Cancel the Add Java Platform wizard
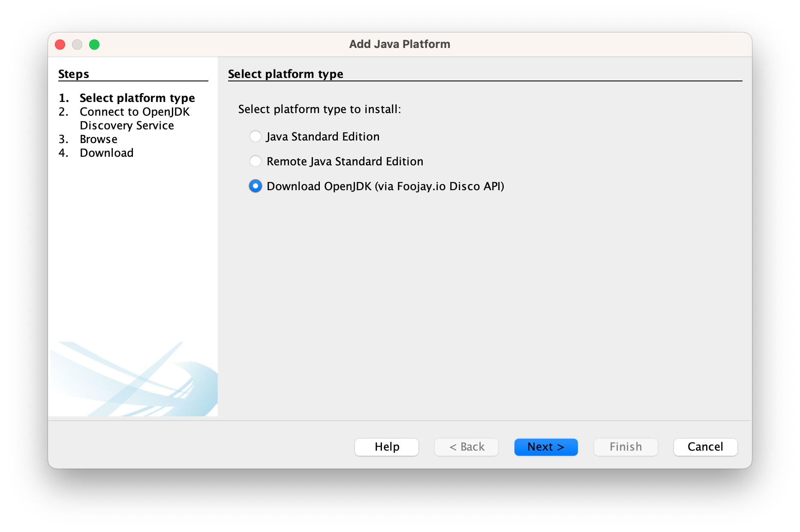 click(705, 447)
